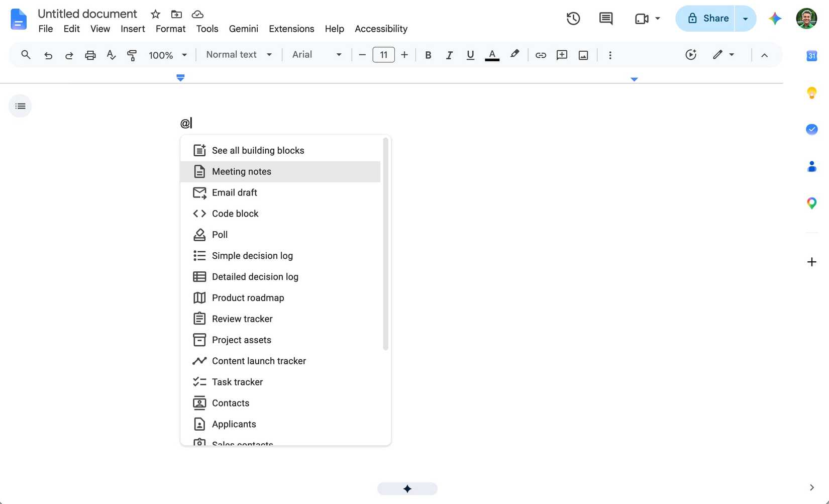Insert the Task tracker block

click(x=280, y=382)
